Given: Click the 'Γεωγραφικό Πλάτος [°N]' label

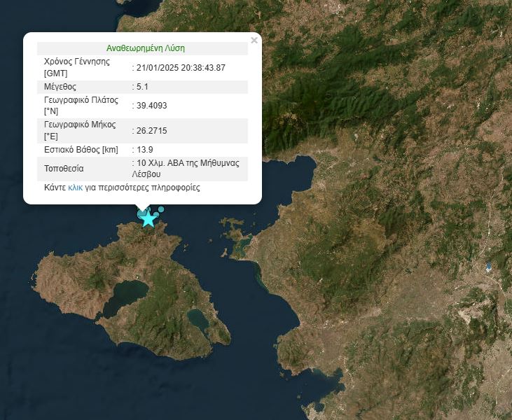Looking at the screenshot, I should (81, 106).
